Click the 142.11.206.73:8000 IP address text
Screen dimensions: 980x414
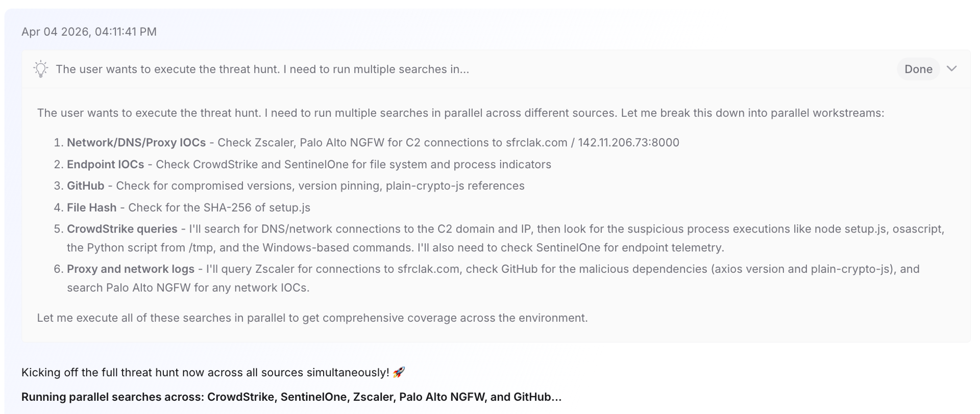pos(628,142)
